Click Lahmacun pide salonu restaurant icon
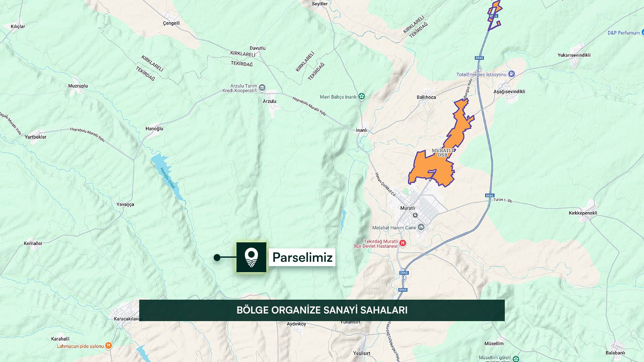This screenshot has height=362, width=644. click(x=108, y=346)
